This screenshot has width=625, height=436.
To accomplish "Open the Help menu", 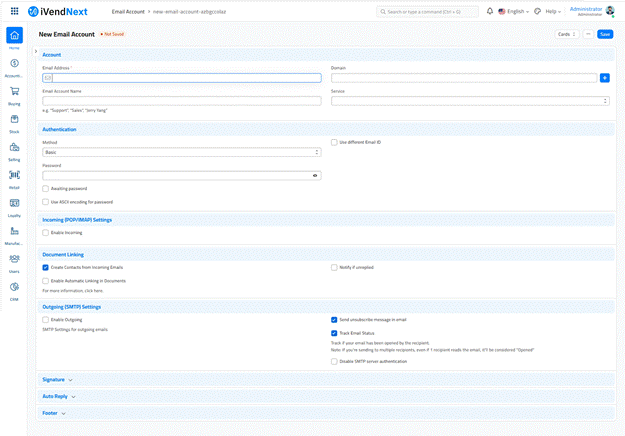I will [552, 11].
